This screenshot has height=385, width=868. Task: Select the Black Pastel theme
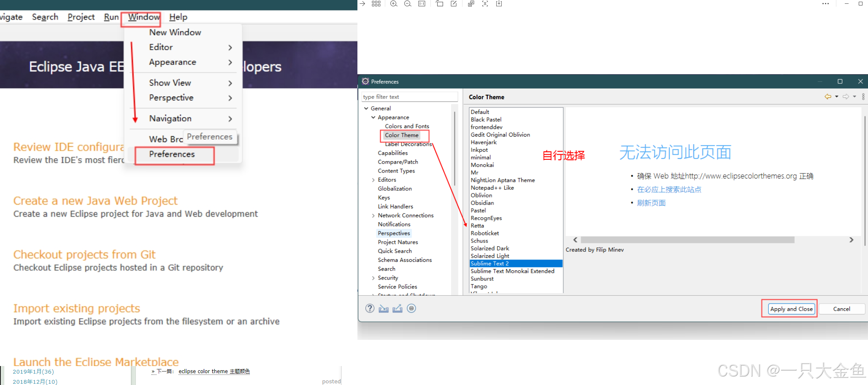(486, 119)
